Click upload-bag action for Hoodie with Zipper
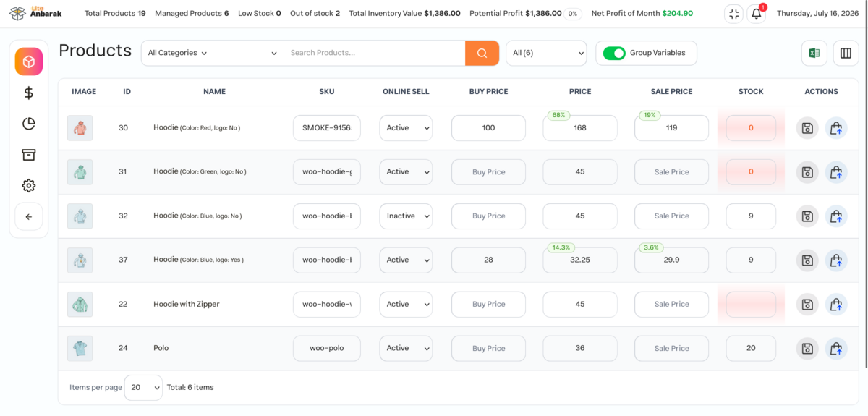The width and height of the screenshot is (868, 416). click(x=836, y=305)
